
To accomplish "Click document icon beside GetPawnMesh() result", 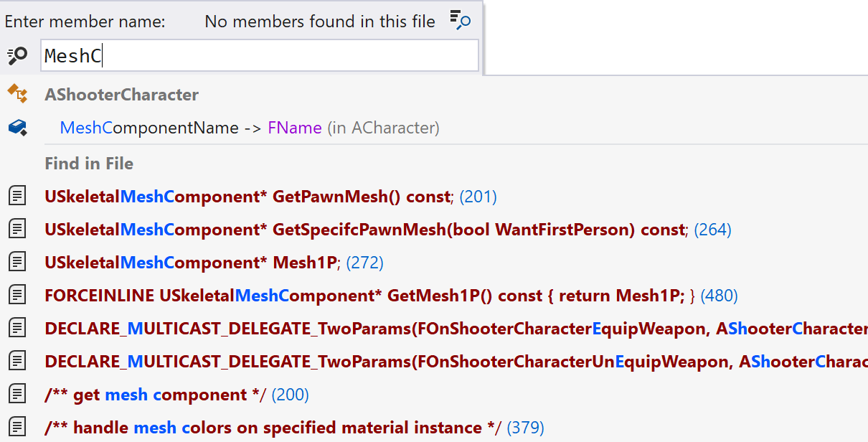I will [x=17, y=196].
